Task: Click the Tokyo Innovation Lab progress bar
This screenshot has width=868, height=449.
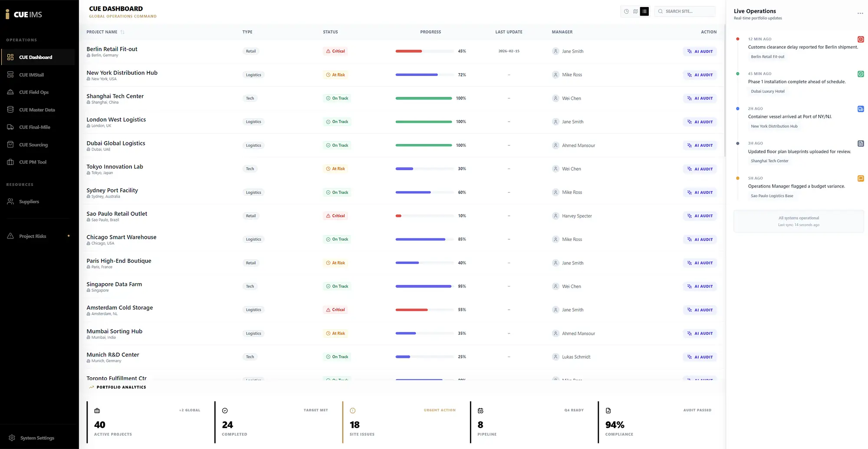Action: 424,169
